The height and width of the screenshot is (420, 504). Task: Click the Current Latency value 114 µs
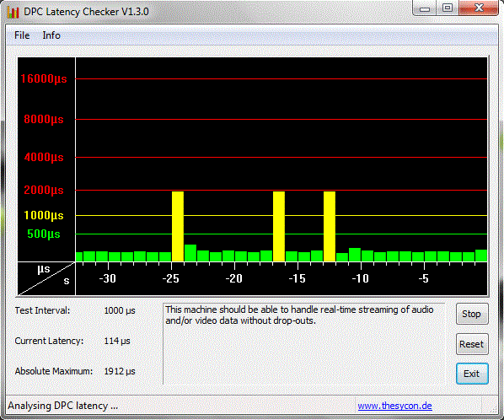(x=117, y=341)
